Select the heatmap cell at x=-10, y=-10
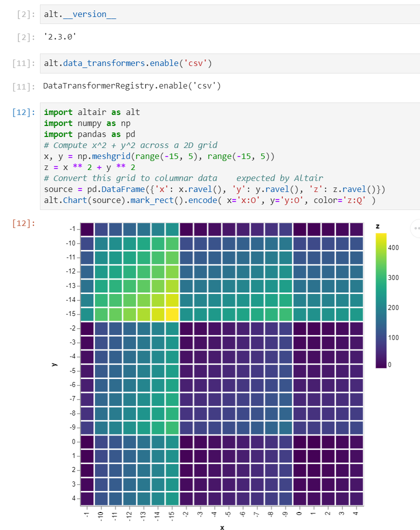The image size is (420, 530). click(101, 243)
